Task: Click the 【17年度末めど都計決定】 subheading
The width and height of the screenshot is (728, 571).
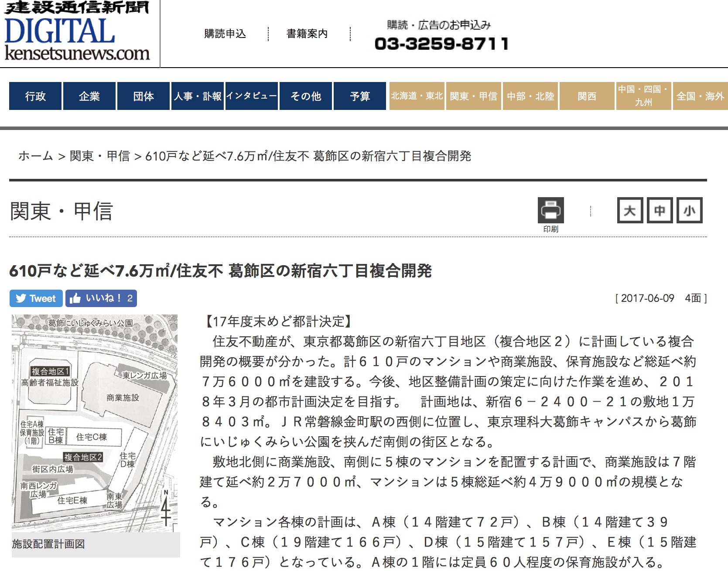Action: click(x=278, y=321)
